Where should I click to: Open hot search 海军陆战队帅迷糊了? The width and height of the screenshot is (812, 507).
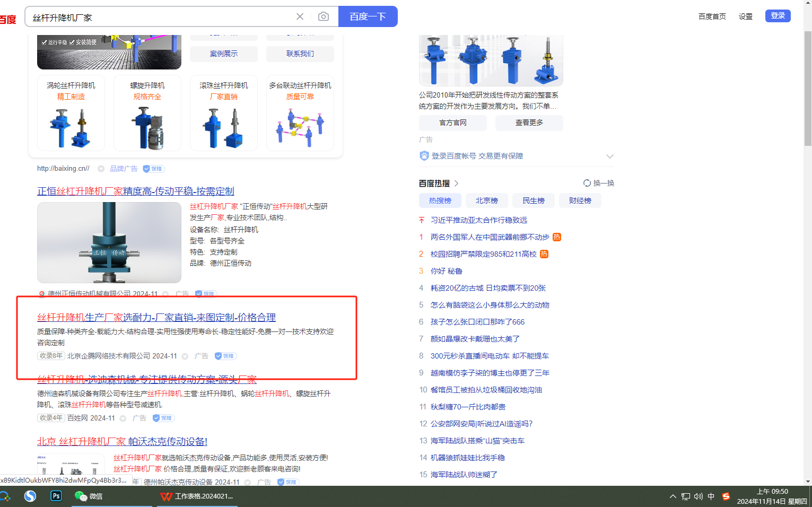(x=464, y=475)
